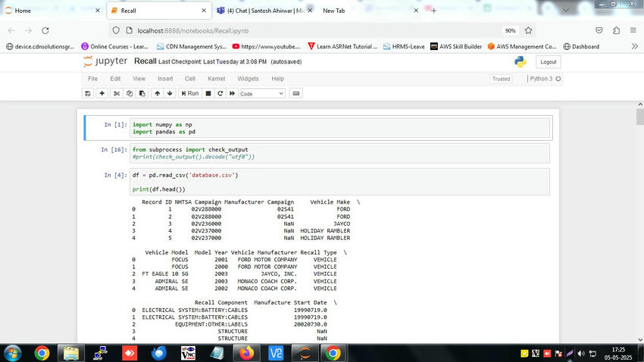Screen dimensions: 644x362
Task: Open HRMS-Leave bookmark
Action: [x=404, y=47]
